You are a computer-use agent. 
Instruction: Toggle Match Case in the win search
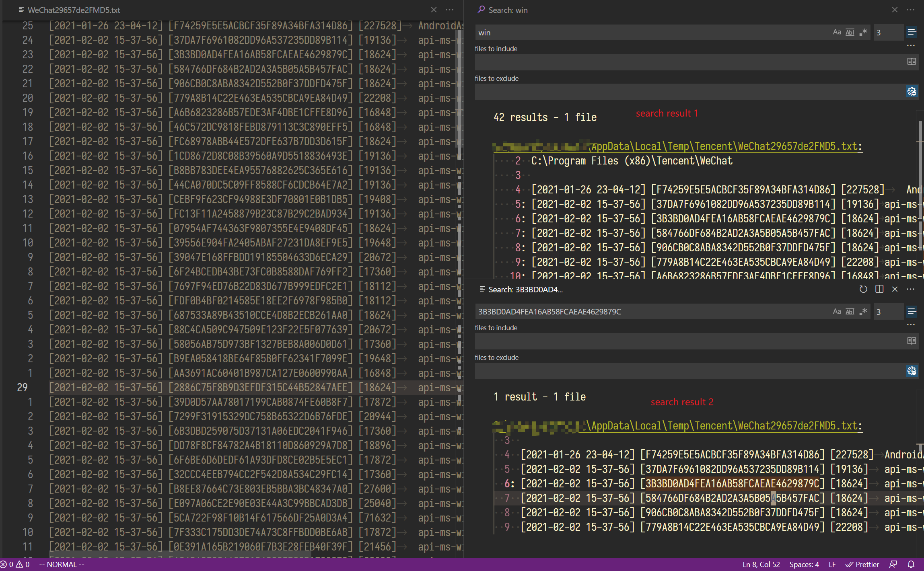pyautogui.click(x=837, y=32)
